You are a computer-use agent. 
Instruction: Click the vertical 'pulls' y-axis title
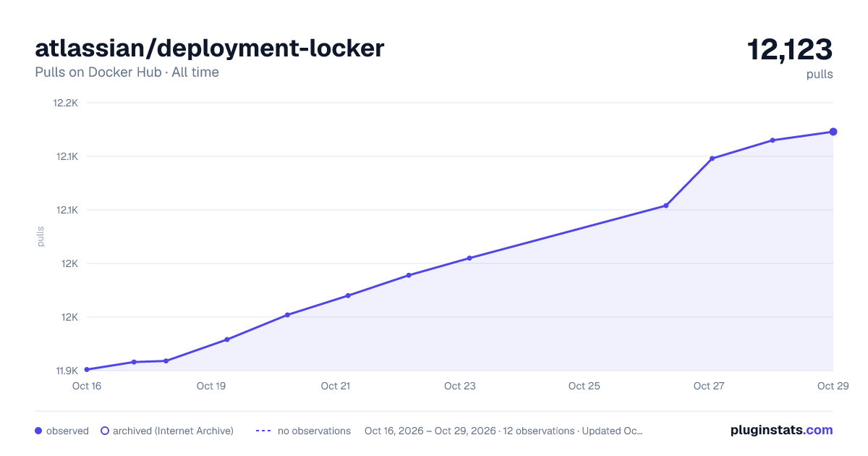click(41, 237)
